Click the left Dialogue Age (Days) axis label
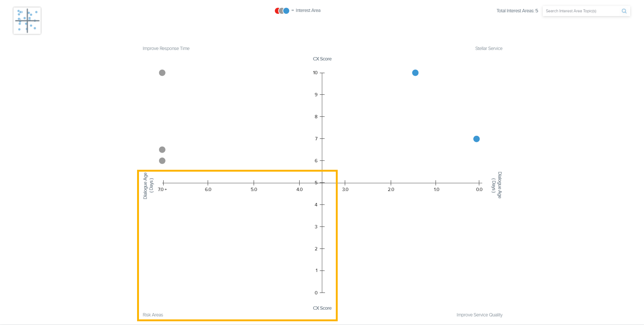Viewport: 644px width, 325px height. tap(148, 185)
